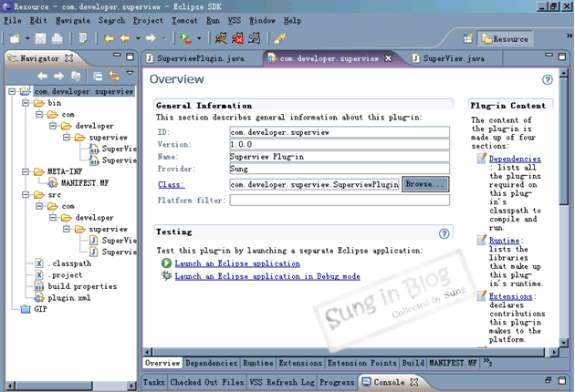
Task: Open the Navigator view menu triangle
Action: pos(130,73)
